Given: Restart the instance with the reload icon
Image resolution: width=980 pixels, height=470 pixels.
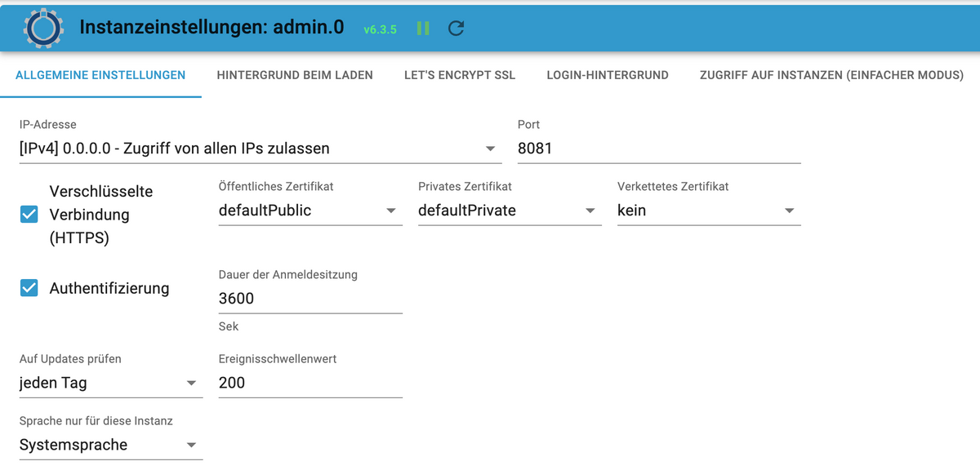Looking at the screenshot, I should [x=457, y=29].
